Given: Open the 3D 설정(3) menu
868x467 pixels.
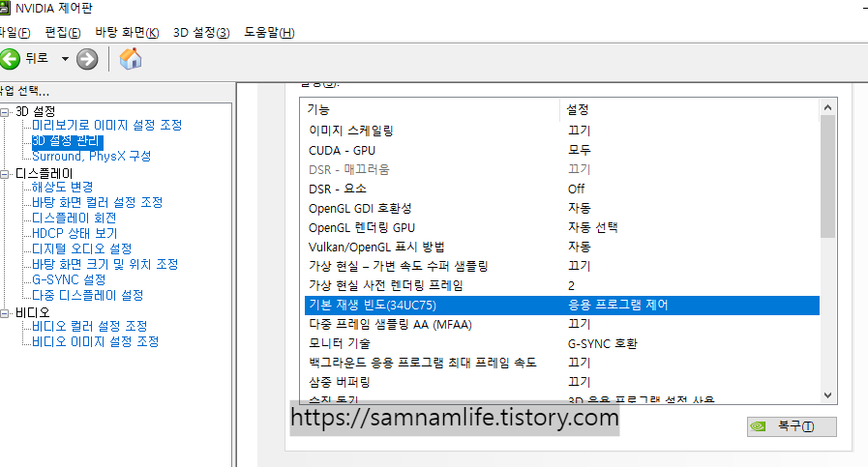Looking at the screenshot, I should click(201, 33).
